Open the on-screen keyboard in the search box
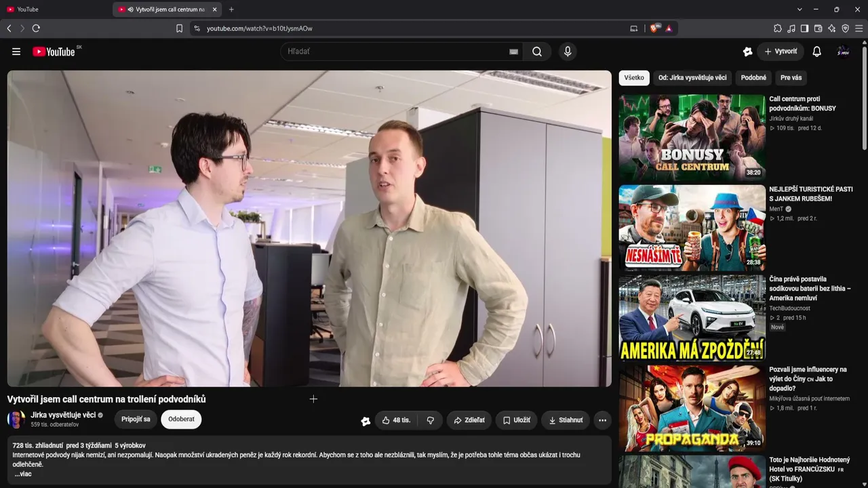This screenshot has height=488, width=868. click(513, 52)
